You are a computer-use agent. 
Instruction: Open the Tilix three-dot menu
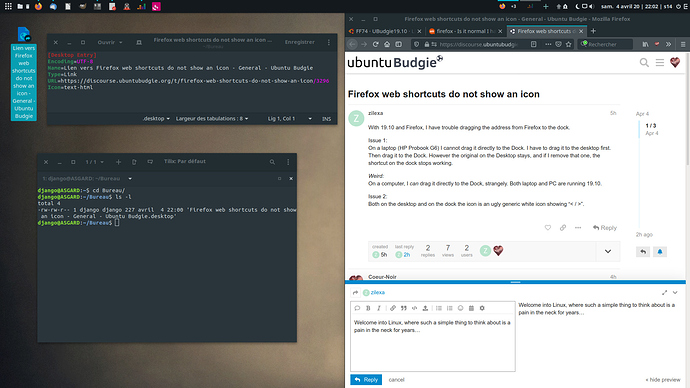point(288,162)
